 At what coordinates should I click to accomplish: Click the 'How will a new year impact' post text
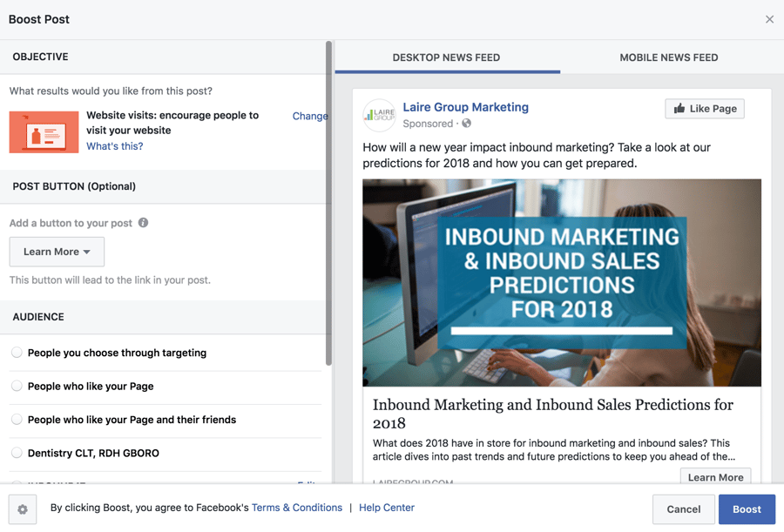(x=537, y=155)
